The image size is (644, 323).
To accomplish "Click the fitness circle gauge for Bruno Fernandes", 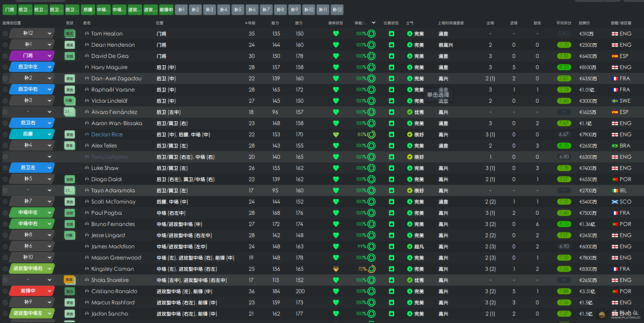I will click(x=371, y=224).
